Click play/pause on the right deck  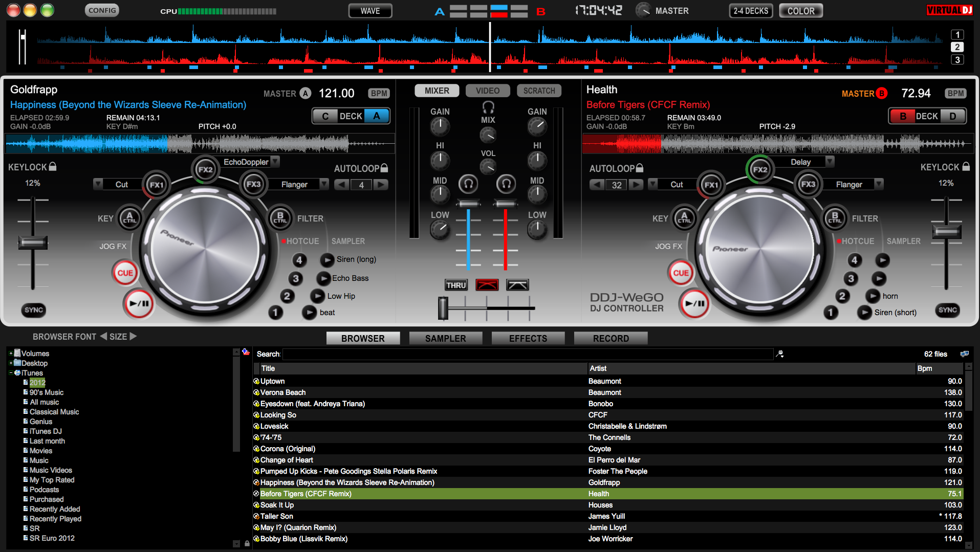(x=694, y=304)
